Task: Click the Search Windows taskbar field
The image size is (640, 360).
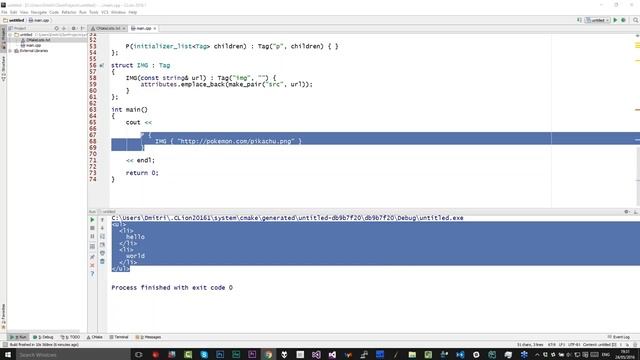Action: click(73, 355)
